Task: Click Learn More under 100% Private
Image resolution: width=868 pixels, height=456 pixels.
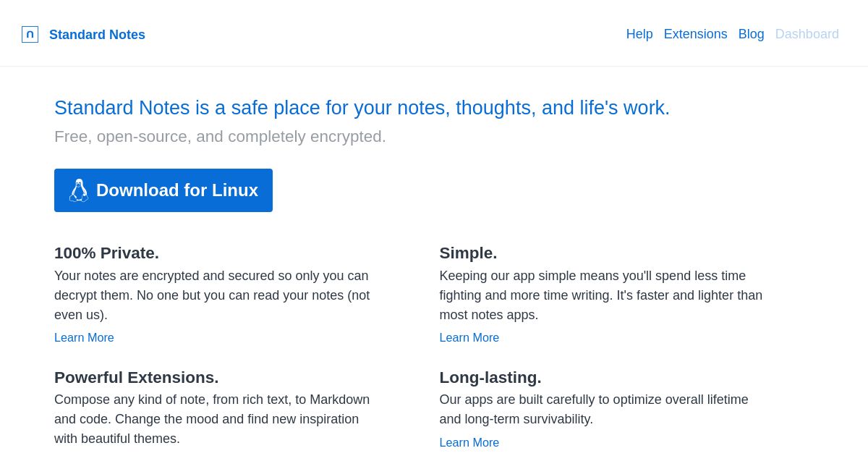Action: tap(84, 338)
